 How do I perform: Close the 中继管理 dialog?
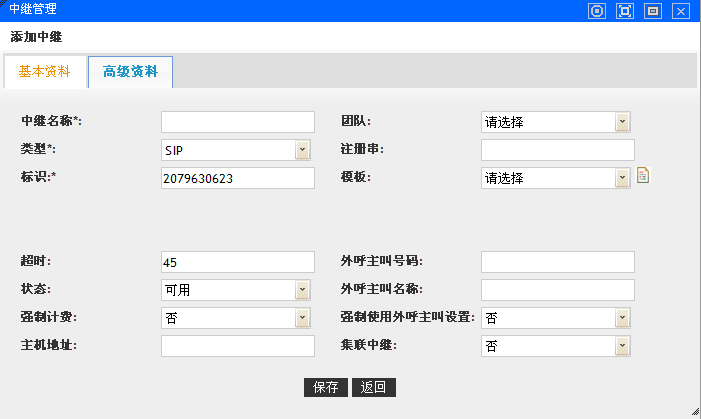click(x=681, y=11)
